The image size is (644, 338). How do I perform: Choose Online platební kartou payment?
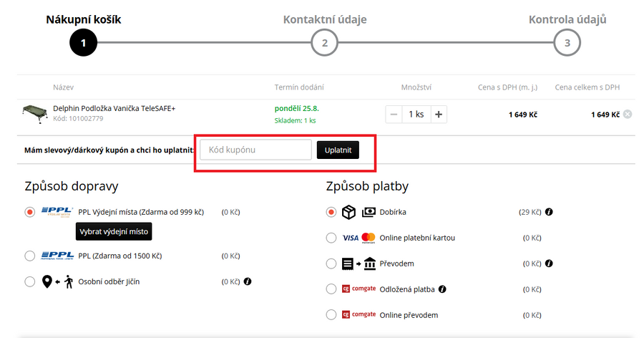click(x=331, y=238)
